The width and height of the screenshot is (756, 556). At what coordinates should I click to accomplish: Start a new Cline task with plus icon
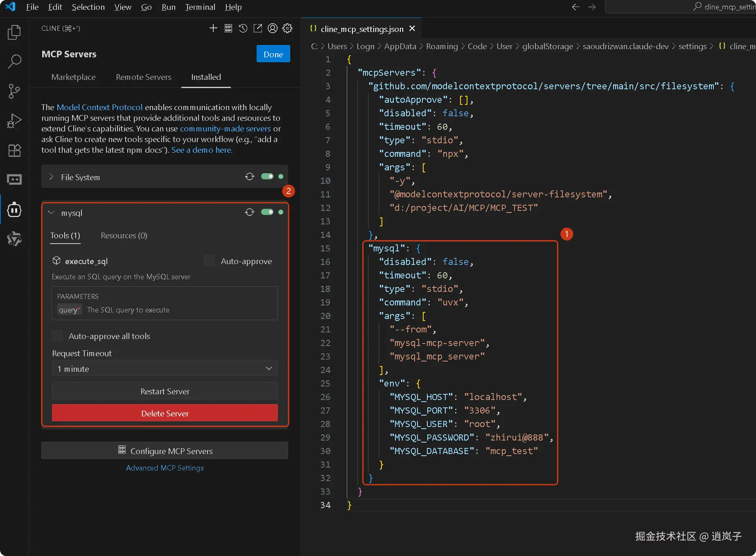tap(213, 28)
